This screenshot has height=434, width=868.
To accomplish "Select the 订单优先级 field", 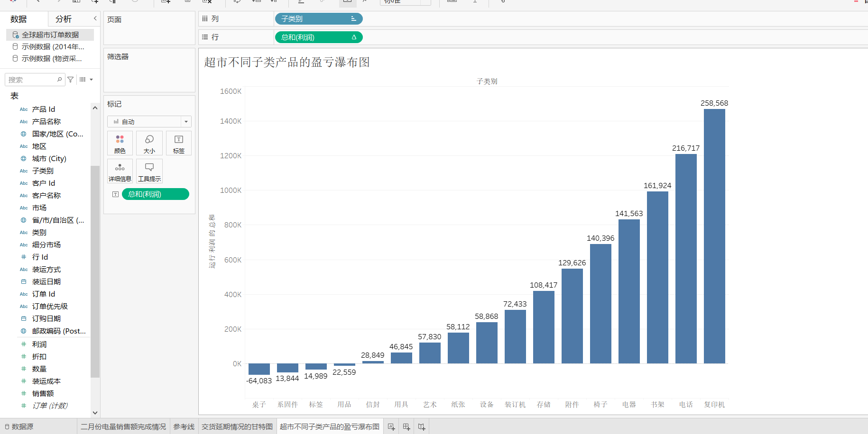I will click(x=50, y=306).
